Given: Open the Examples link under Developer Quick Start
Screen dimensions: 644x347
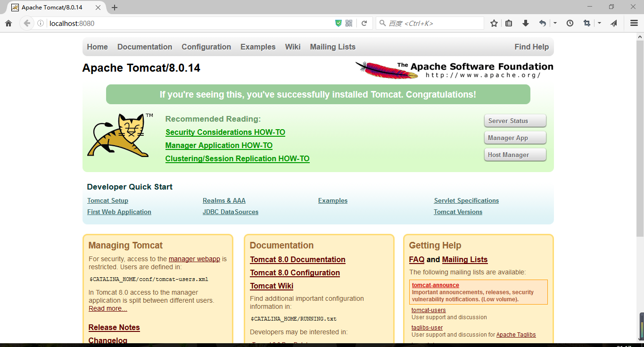Looking at the screenshot, I should pyautogui.click(x=333, y=200).
